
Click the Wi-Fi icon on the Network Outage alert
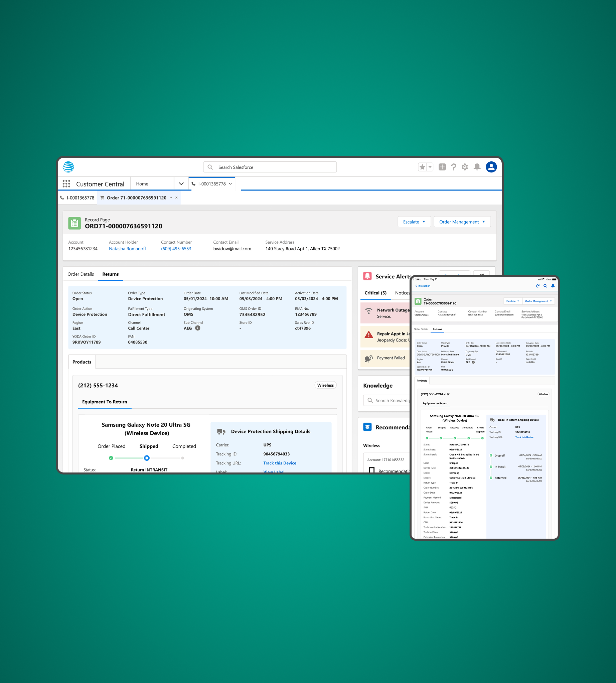point(369,311)
